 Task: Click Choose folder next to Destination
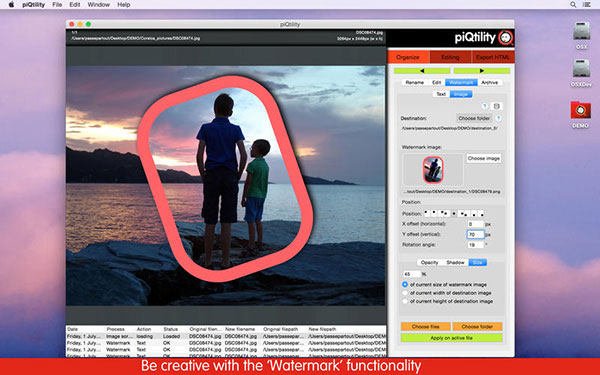(474, 118)
